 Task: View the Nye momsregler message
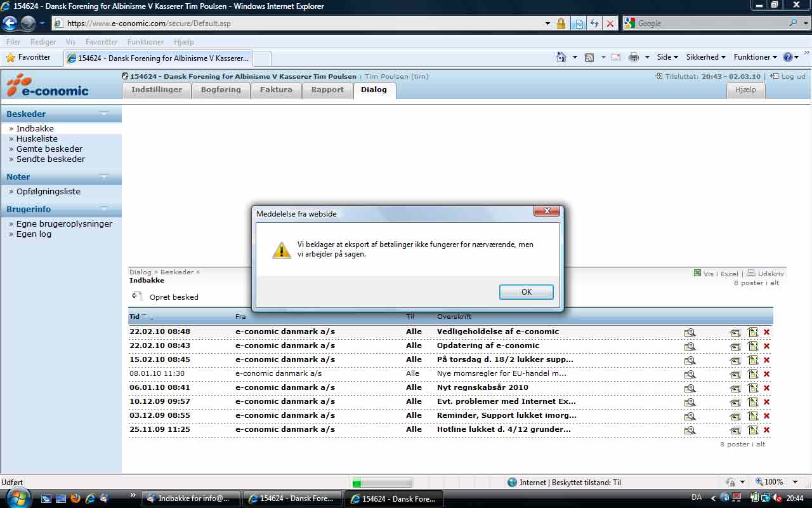click(x=690, y=374)
